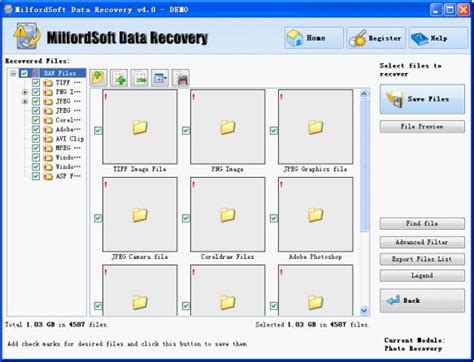Open Help
The width and height of the screenshot is (474, 362).
[438, 38]
